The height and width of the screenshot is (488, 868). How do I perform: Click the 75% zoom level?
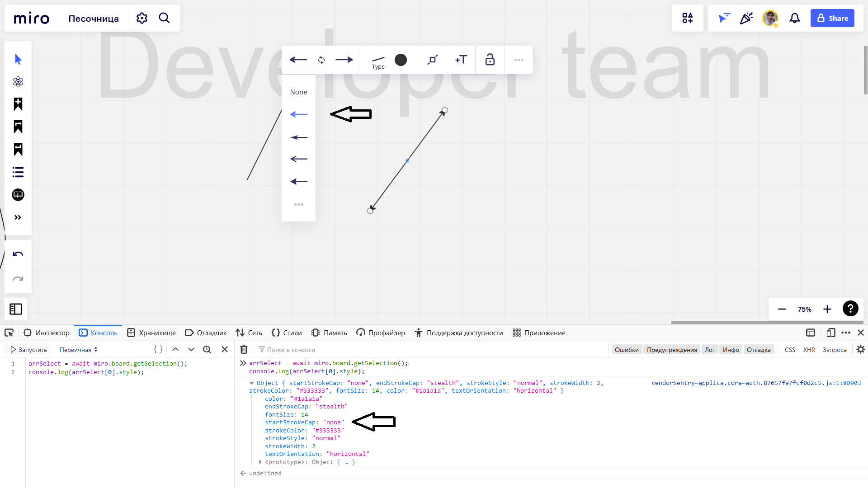(805, 309)
